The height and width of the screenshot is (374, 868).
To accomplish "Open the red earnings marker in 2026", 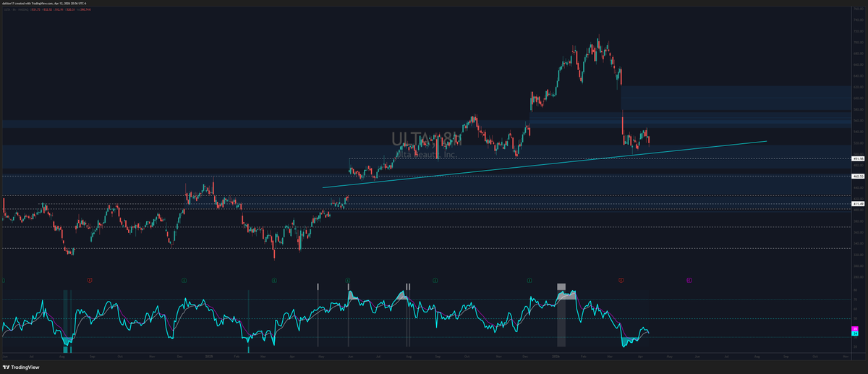I will coord(621,279).
